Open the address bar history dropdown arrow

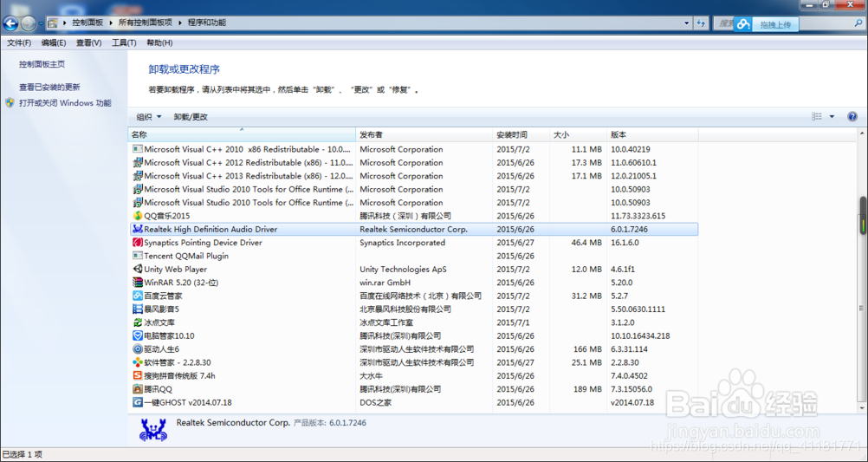[686, 23]
